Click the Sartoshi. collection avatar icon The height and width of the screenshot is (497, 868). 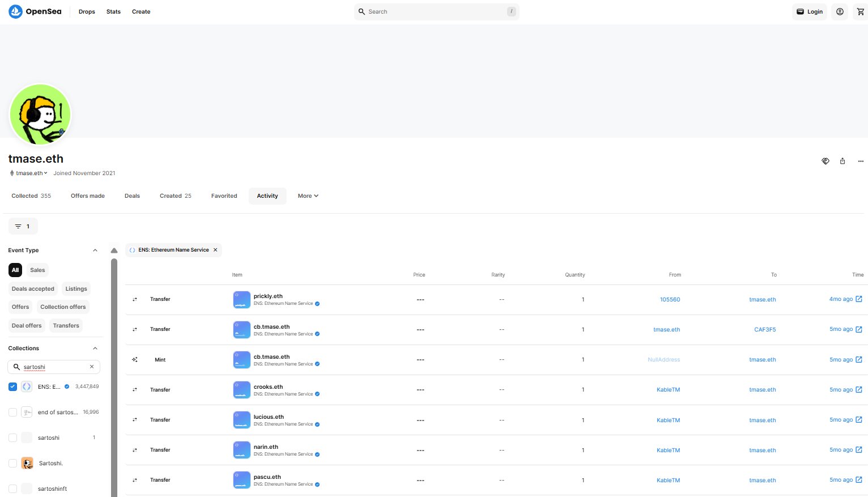pyautogui.click(x=27, y=463)
